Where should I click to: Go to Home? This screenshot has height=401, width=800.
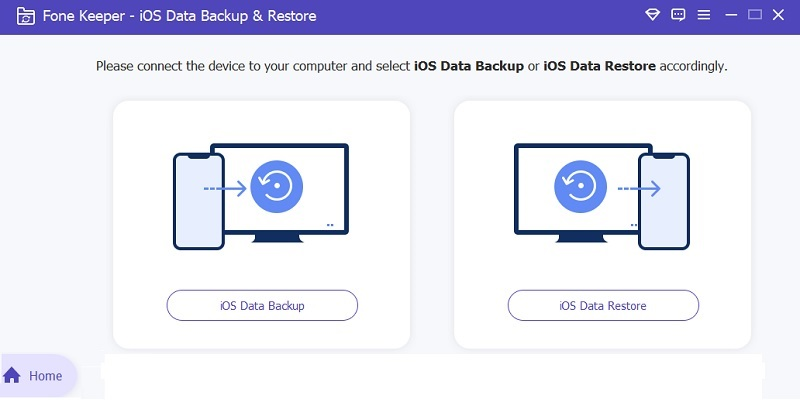[38, 376]
